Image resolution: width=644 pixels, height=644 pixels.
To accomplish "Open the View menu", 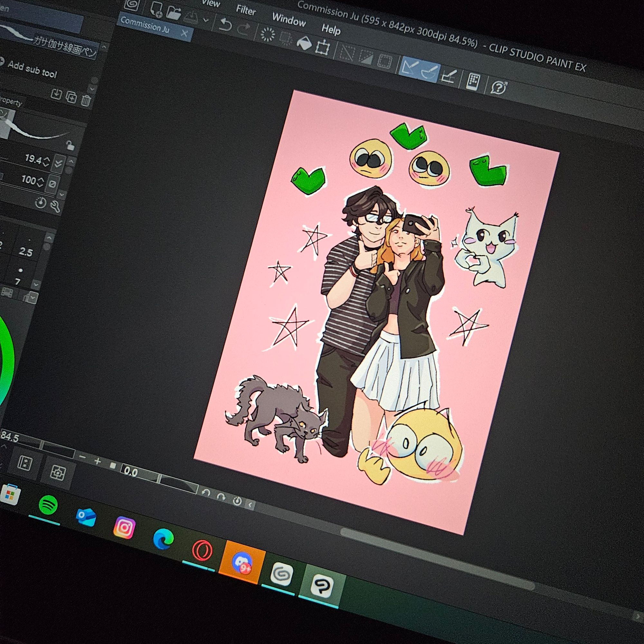I will [211, 3].
